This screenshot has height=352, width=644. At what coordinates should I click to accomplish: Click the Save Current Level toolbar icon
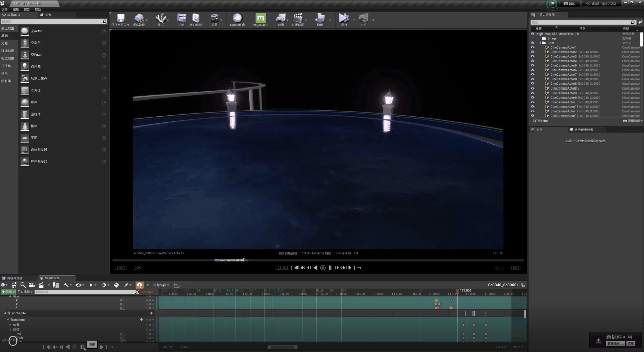click(120, 18)
